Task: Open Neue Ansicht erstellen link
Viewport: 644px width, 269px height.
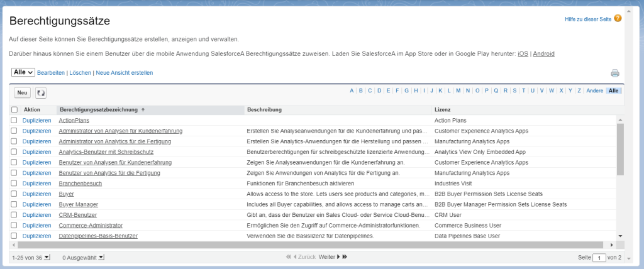Action: pos(124,73)
